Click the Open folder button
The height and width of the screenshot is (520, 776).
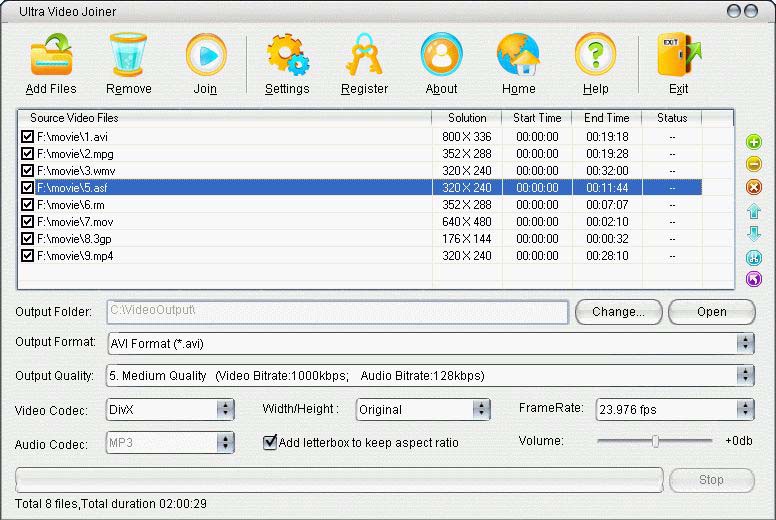[711, 312]
